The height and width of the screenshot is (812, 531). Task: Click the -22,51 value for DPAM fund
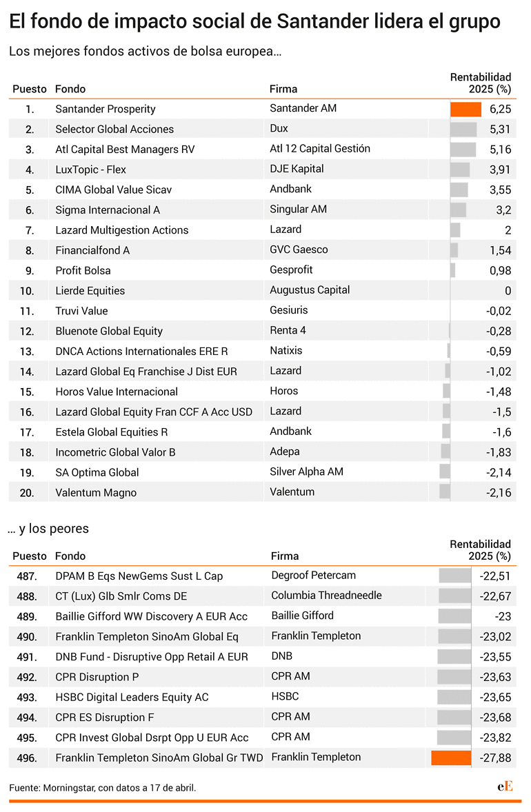click(x=495, y=576)
